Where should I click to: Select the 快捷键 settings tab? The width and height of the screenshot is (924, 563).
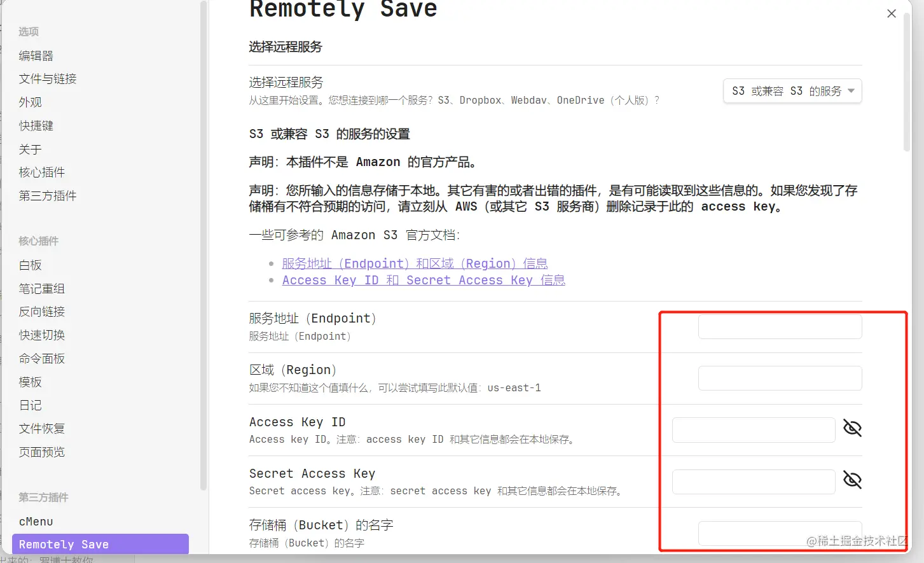coord(36,125)
